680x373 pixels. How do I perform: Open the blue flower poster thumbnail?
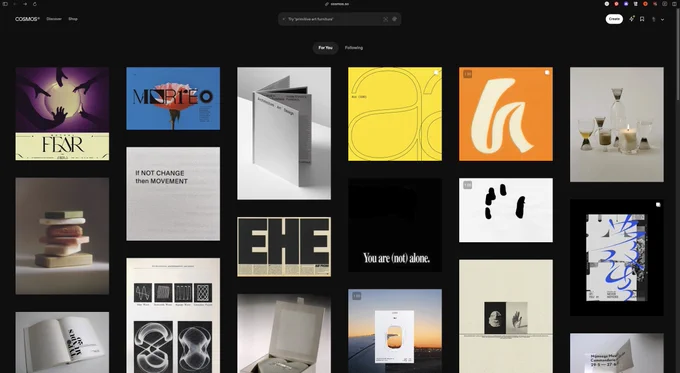click(x=173, y=98)
